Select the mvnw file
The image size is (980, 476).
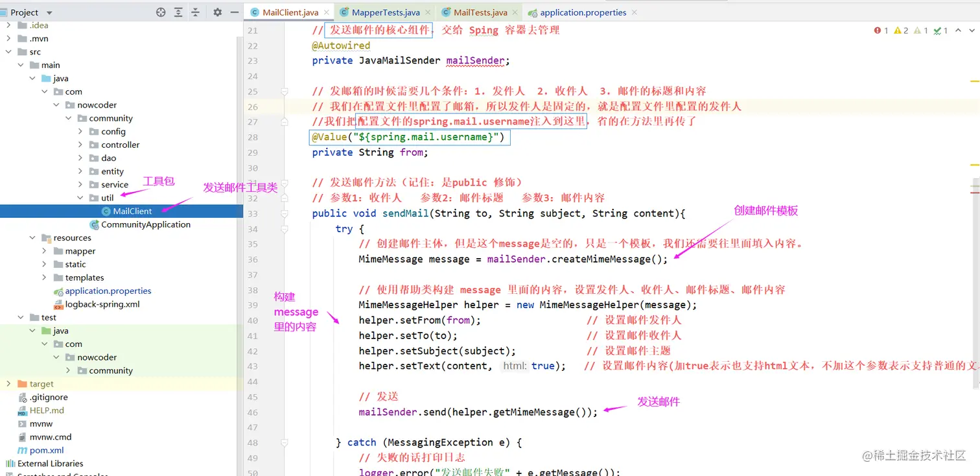41,424
